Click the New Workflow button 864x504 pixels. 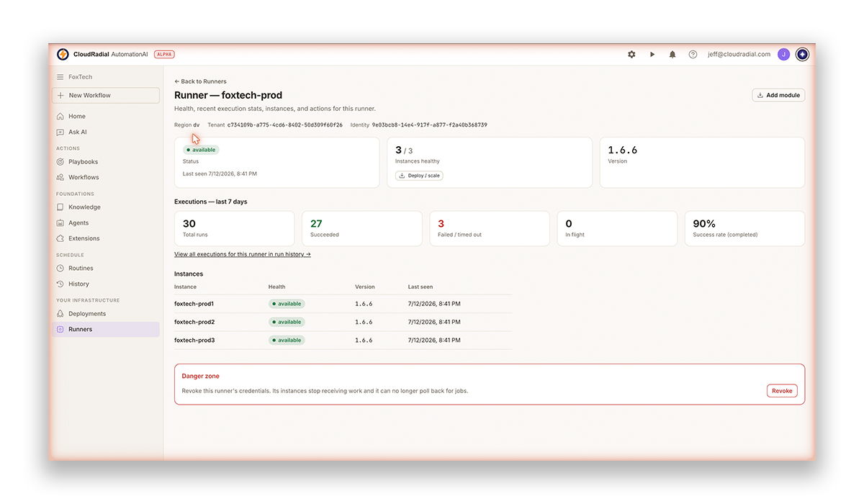point(106,95)
